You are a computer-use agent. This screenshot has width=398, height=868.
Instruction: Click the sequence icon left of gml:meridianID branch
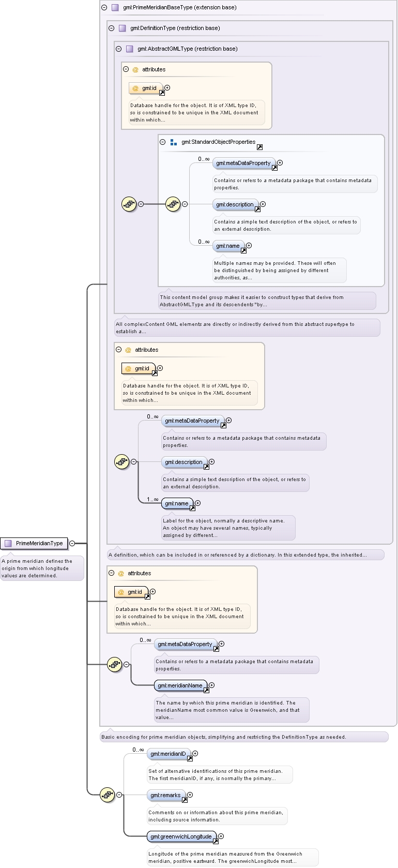(107, 795)
